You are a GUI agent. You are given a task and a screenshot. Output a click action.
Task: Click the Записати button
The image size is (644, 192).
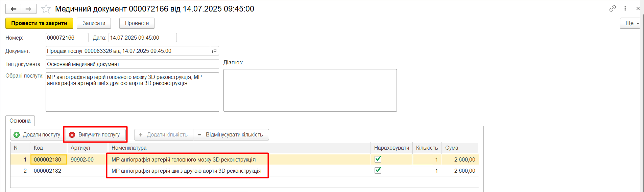click(94, 23)
